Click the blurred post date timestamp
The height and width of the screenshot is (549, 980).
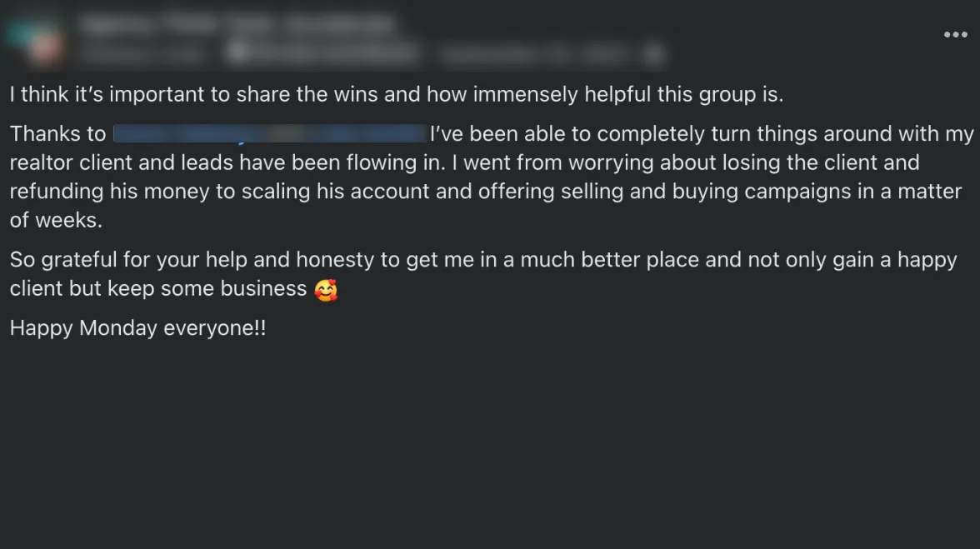pos(533,55)
